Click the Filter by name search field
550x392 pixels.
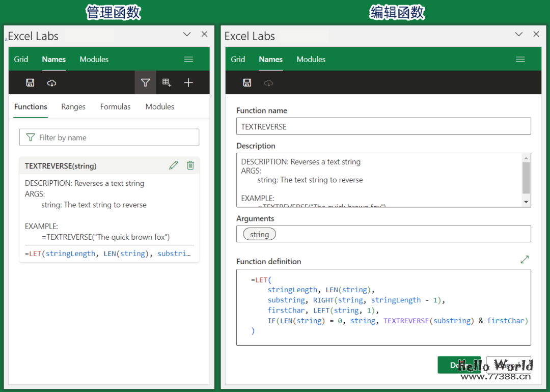pyautogui.click(x=109, y=137)
